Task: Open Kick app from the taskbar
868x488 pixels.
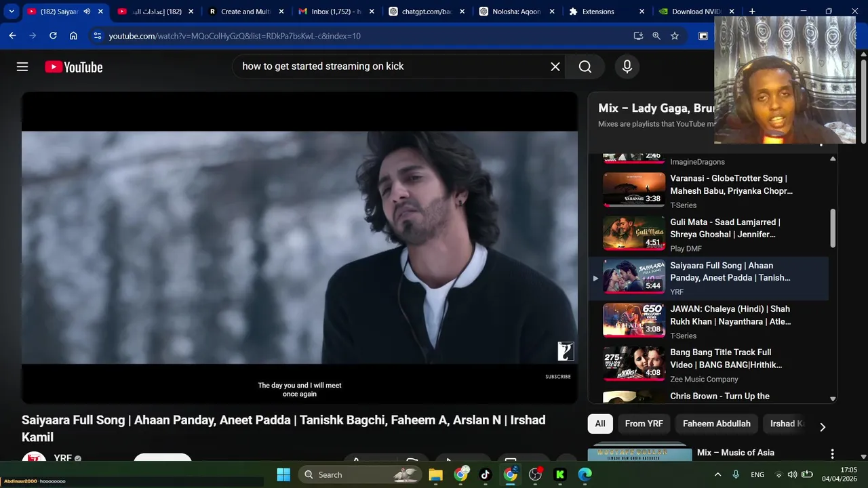Action: tap(560, 474)
